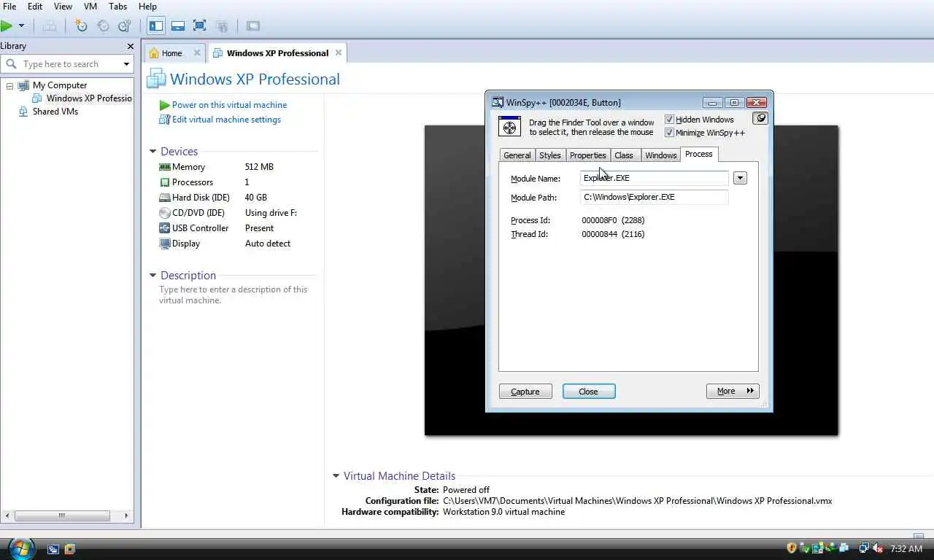Open the VM menu

90,7
